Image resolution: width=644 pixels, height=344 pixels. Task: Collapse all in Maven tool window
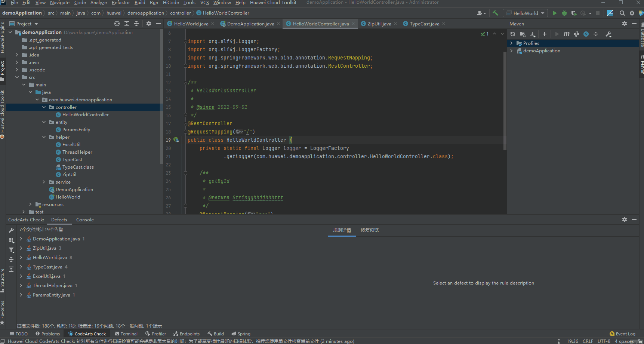[x=596, y=34]
